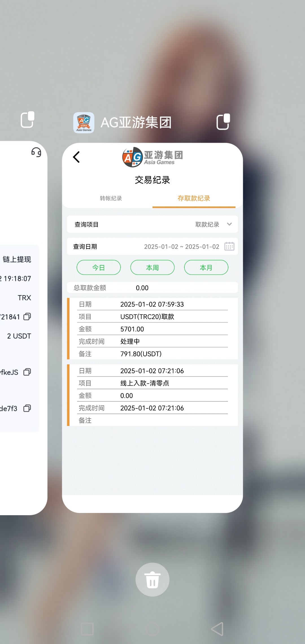Tap the back arrow in transaction records
This screenshot has width=305, height=644.
point(76,157)
